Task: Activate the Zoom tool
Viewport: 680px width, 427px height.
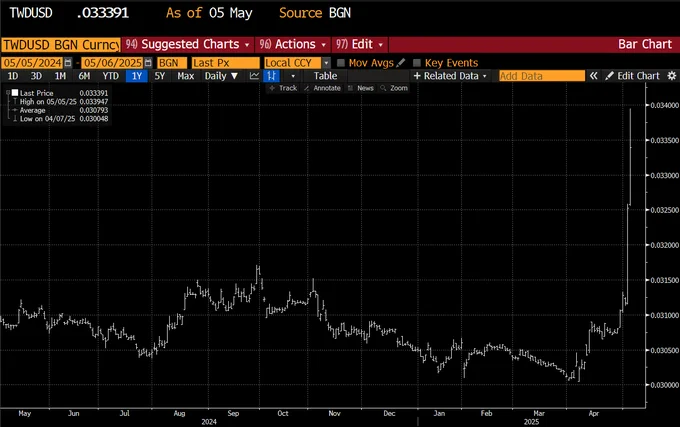Action: click(x=394, y=88)
